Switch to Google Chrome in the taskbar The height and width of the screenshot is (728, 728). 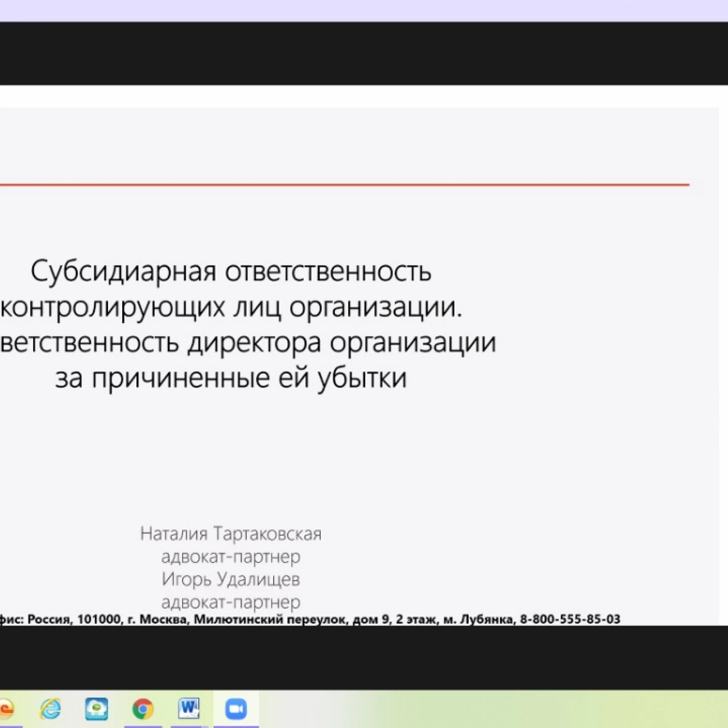pyautogui.click(x=143, y=709)
